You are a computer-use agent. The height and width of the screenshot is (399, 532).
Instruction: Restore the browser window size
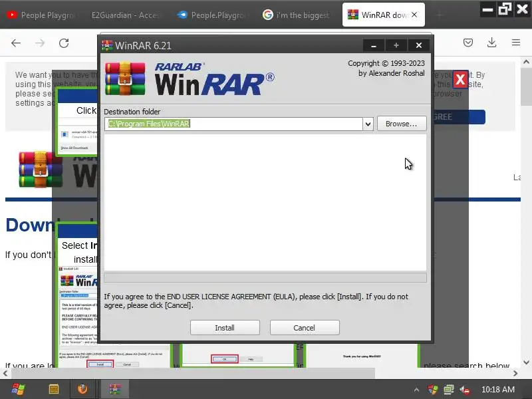pyautogui.click(x=505, y=9)
